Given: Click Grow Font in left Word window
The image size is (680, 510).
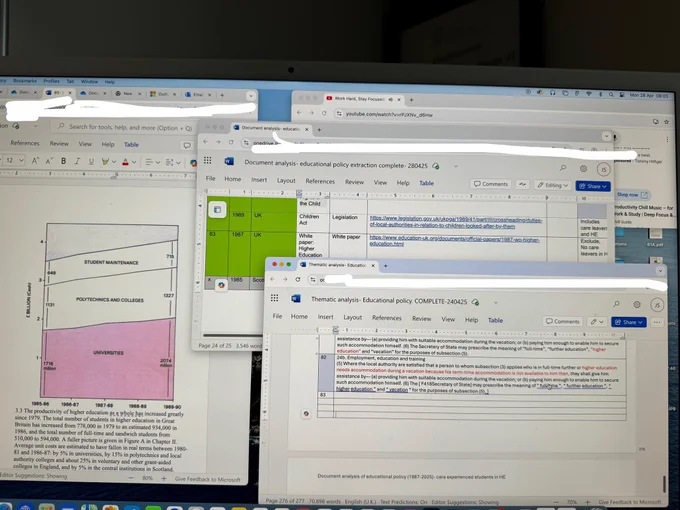Looking at the screenshot, I should [x=35, y=161].
